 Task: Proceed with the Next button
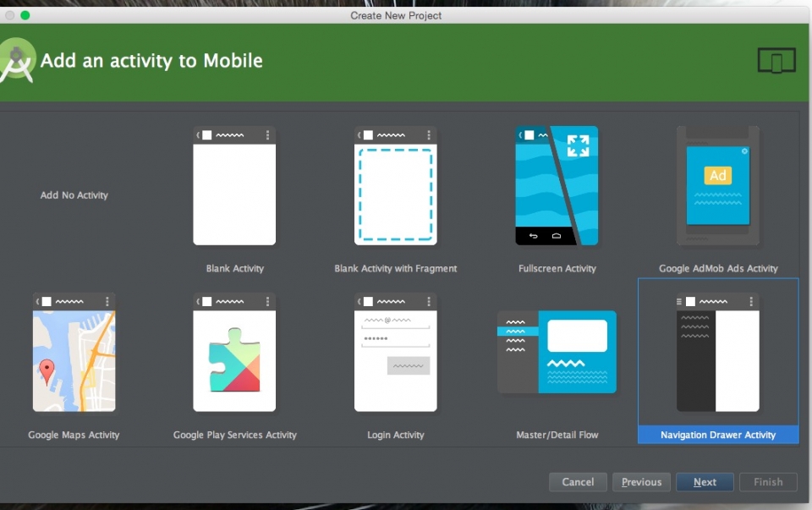pos(705,482)
